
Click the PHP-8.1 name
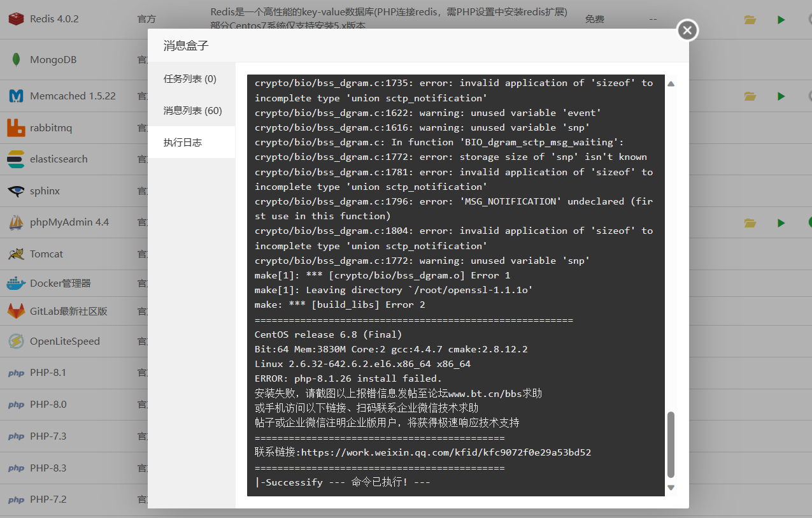coord(48,373)
